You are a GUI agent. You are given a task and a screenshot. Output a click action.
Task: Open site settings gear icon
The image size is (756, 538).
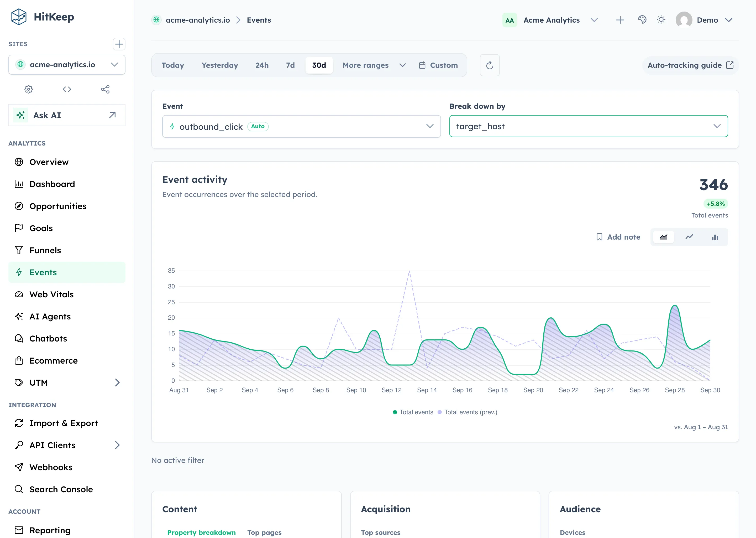point(29,89)
